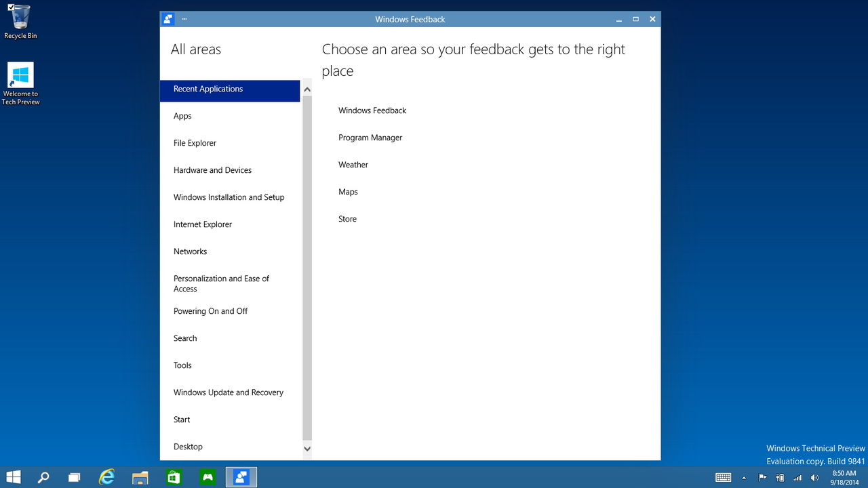Select Windows Feedback from recent applications
This screenshot has height=488, width=868.
tap(372, 110)
